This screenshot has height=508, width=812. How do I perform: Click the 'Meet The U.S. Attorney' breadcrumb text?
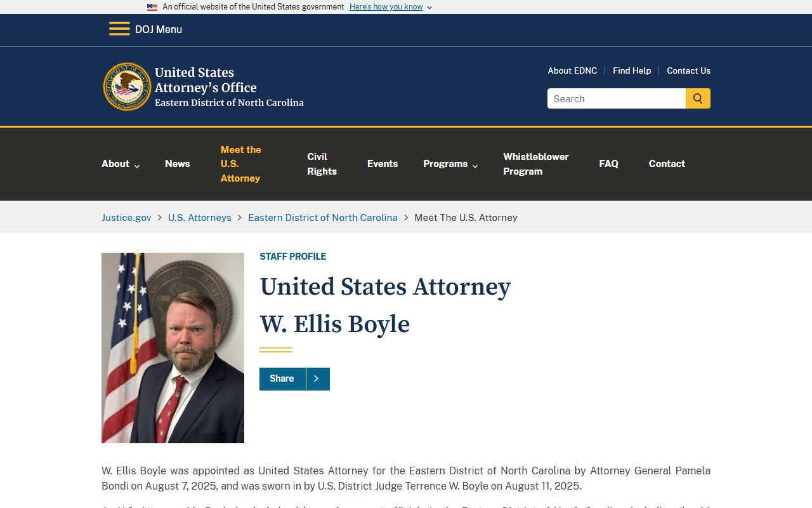(466, 217)
